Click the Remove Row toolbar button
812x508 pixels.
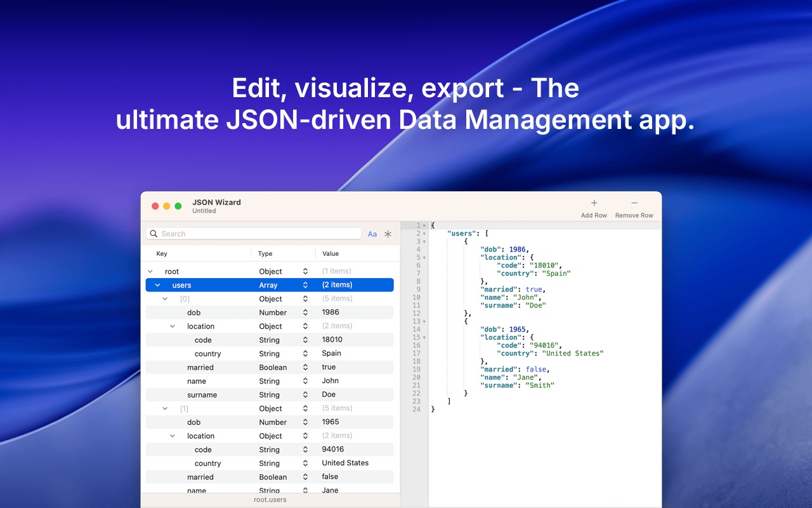634,208
